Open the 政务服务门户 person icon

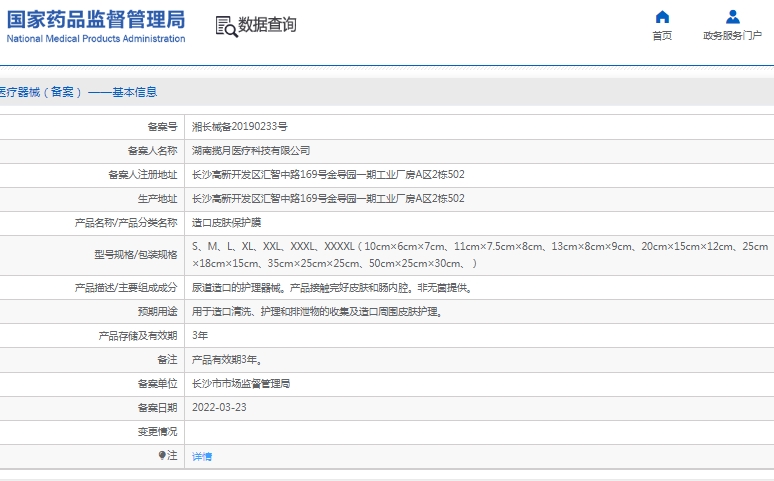pos(733,17)
